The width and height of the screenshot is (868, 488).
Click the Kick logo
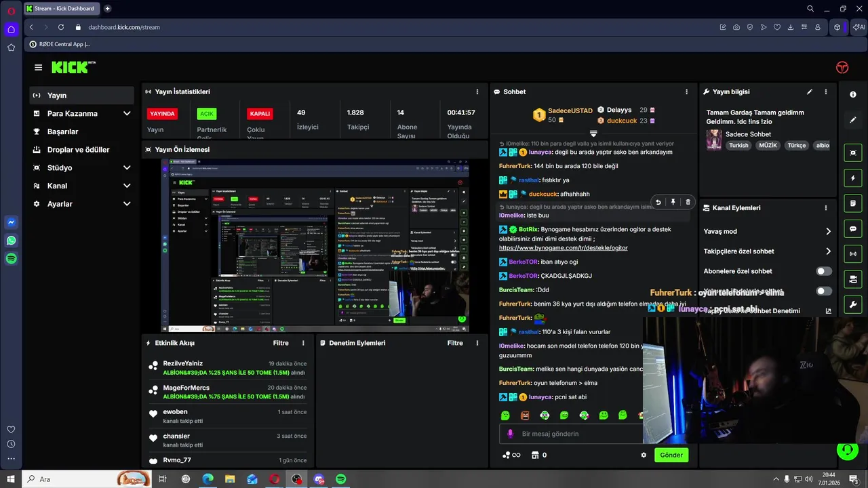tap(73, 67)
